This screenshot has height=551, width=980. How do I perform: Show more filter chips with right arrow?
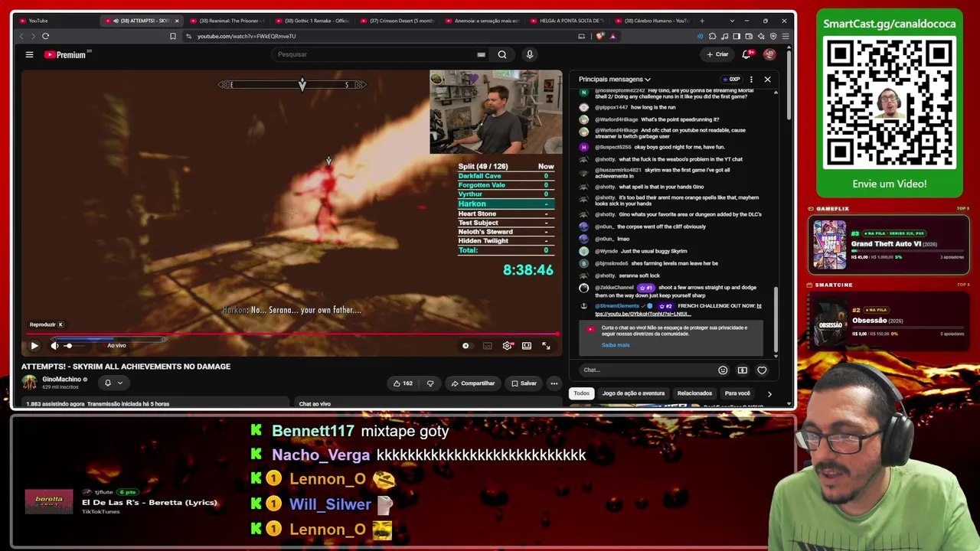coord(769,394)
